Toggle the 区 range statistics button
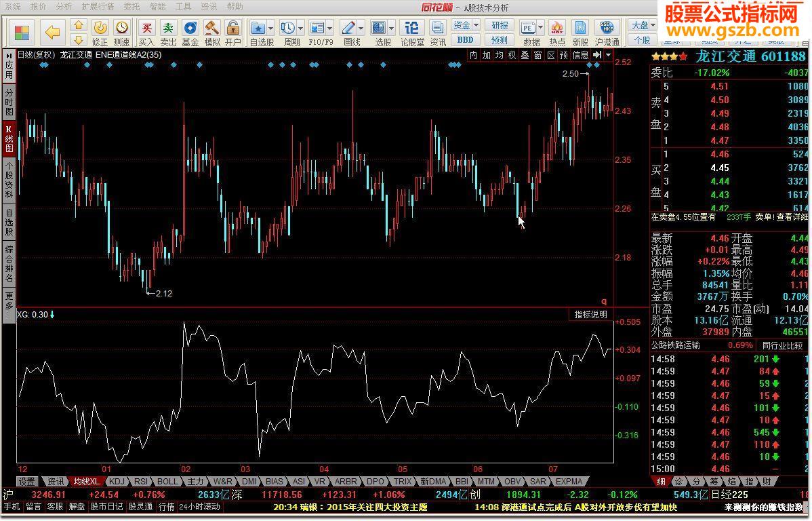 click(551, 55)
